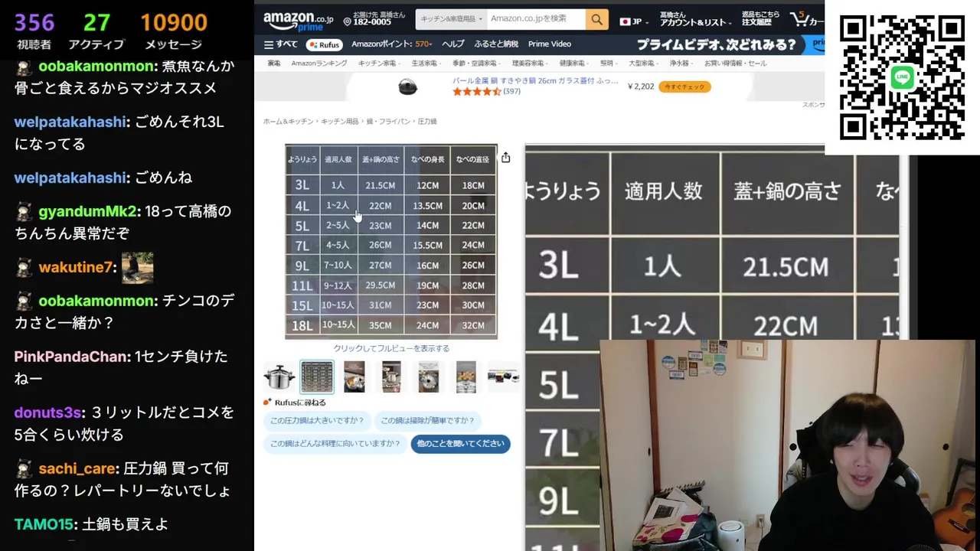Click the Rufus assistant pill in navbar
980x551 pixels.
(324, 44)
